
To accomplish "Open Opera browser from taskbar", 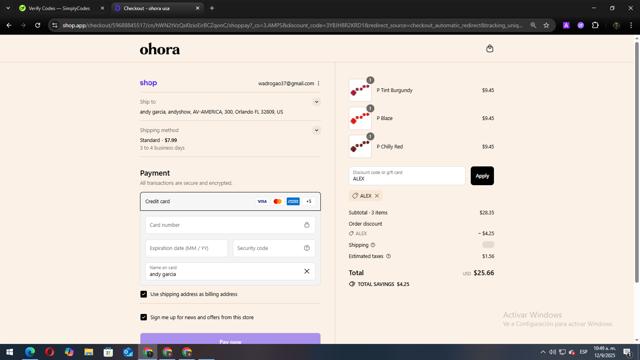I will coord(49,352).
